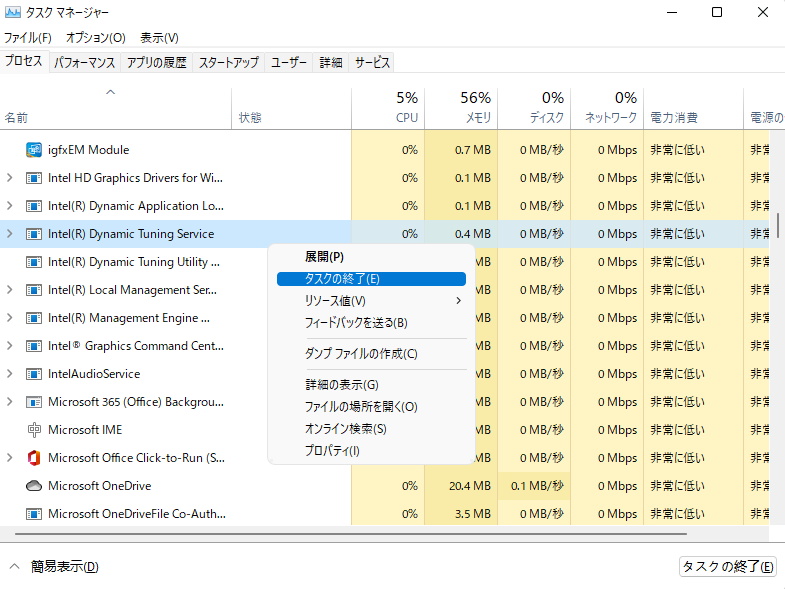This screenshot has height=589, width=785.
Task: Choose 詳細の表示(G) menu entry
Action: click(x=371, y=385)
